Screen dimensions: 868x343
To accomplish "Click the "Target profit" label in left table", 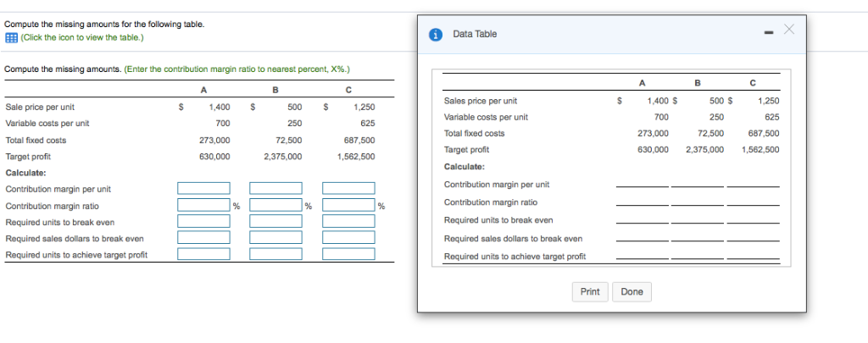I will click(28, 157).
